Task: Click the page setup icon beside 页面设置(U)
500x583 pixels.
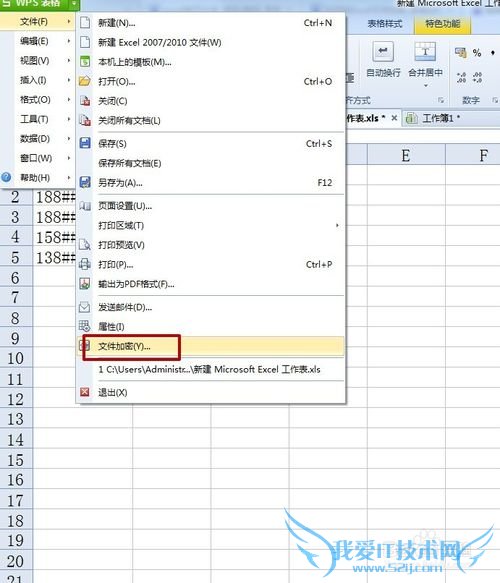Action: (x=85, y=205)
